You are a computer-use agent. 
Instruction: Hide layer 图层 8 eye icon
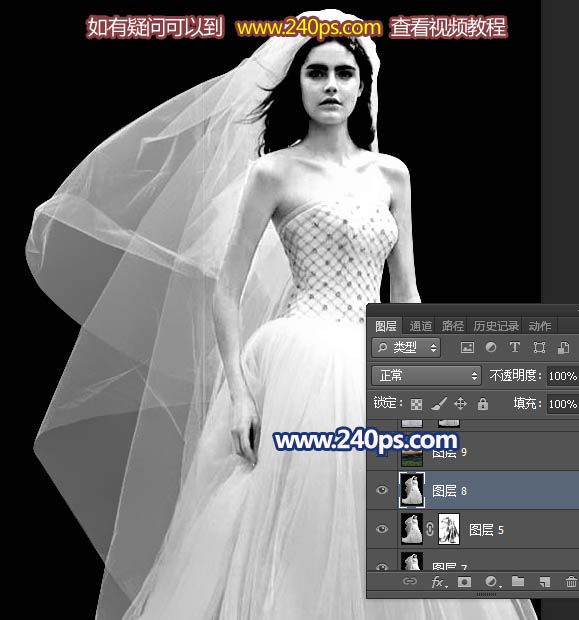point(382,490)
